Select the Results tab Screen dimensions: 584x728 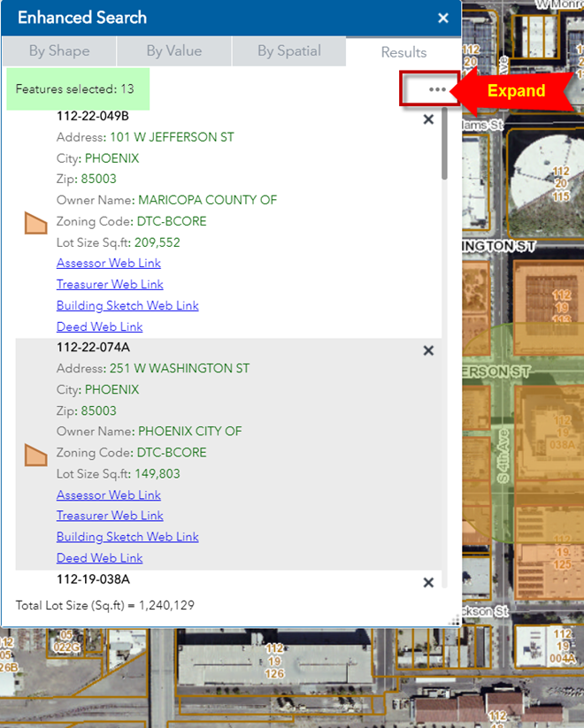tap(403, 52)
